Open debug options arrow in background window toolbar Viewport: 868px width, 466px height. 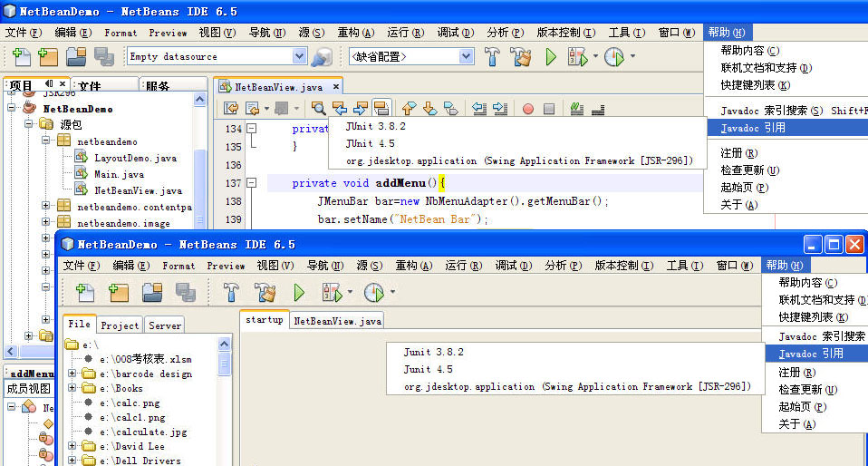click(x=595, y=56)
